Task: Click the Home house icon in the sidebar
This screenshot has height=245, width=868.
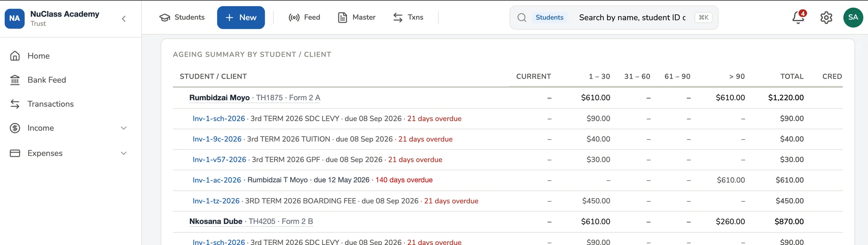Action: (x=15, y=56)
